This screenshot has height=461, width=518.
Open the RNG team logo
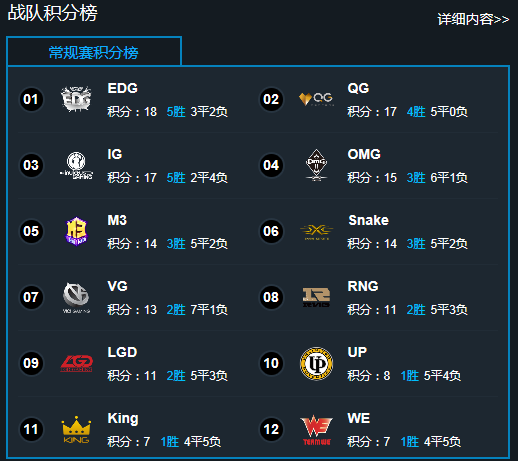[x=316, y=297]
